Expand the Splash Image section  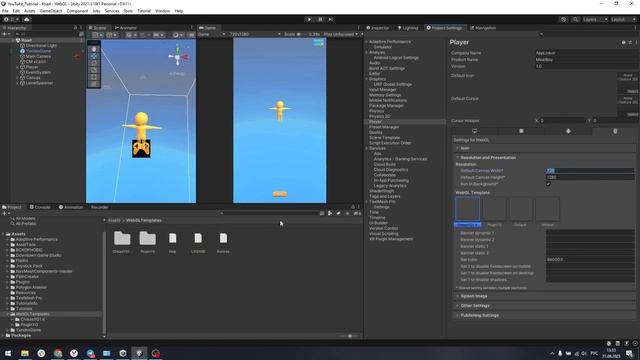[x=458, y=296]
